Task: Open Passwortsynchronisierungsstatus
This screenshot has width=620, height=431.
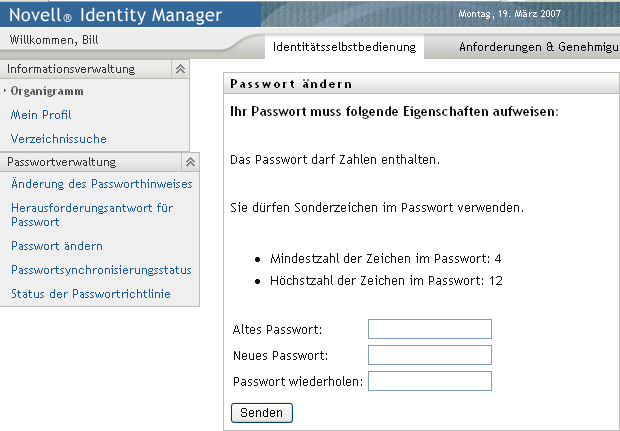Action: (101, 270)
